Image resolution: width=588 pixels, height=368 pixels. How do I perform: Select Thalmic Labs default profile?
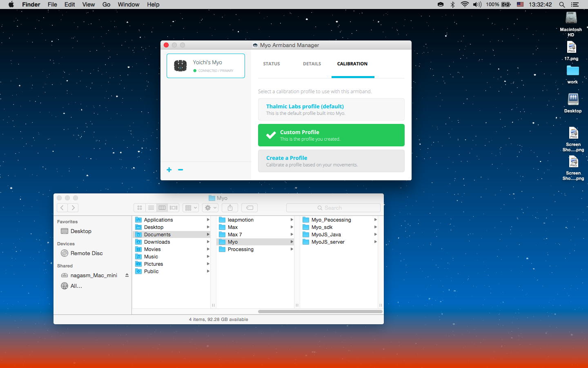click(x=331, y=109)
